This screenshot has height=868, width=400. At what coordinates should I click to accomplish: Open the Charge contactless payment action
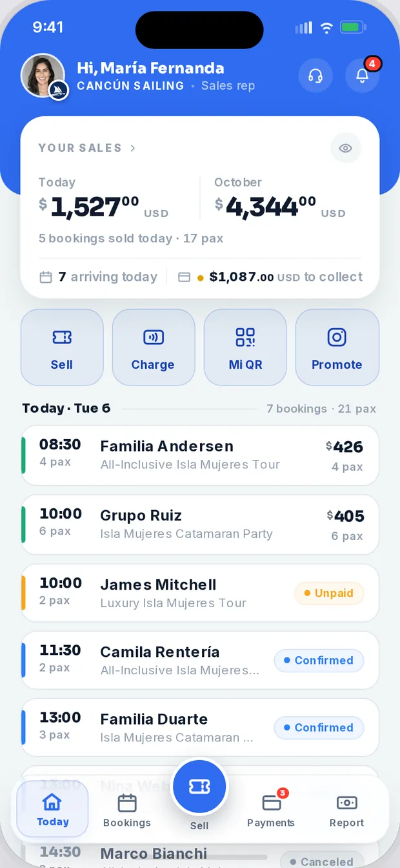[x=154, y=347]
